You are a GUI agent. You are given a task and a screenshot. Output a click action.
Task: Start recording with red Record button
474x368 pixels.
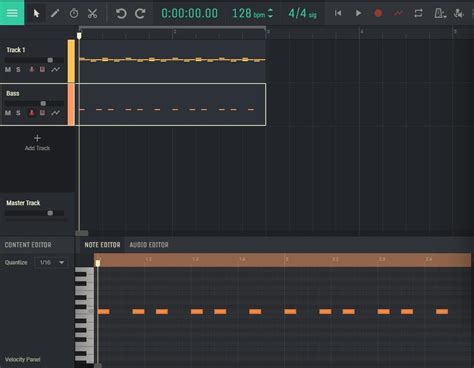[x=378, y=13]
